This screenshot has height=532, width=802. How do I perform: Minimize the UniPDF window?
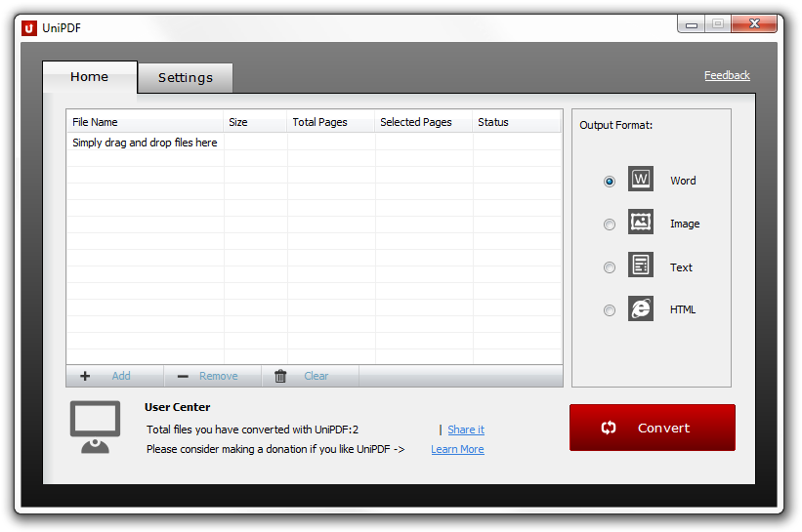[x=692, y=24]
